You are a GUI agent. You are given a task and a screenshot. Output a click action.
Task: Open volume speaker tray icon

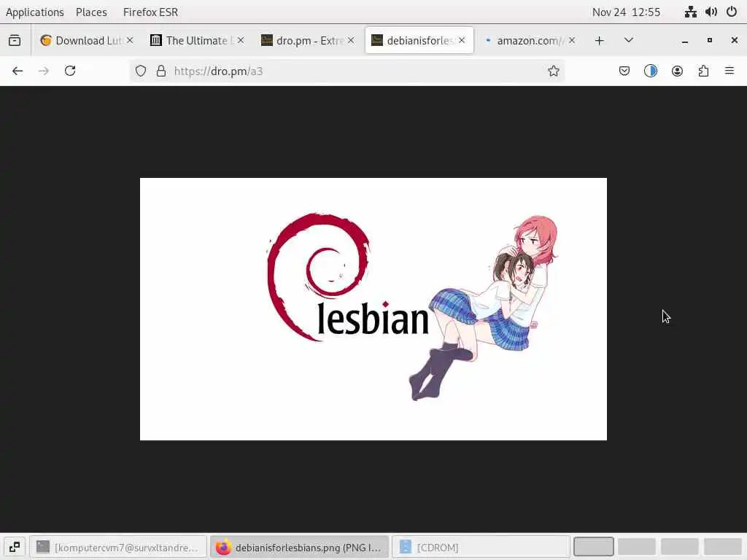click(x=711, y=12)
